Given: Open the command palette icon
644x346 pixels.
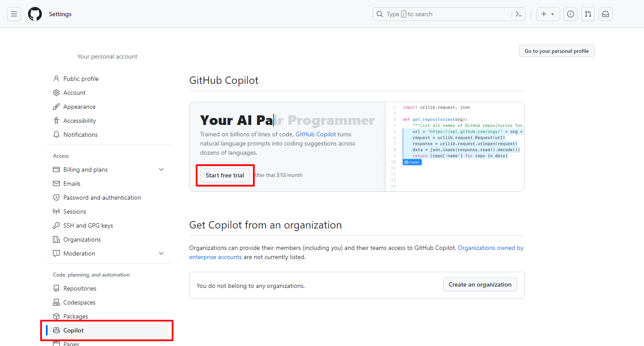Looking at the screenshot, I should pyautogui.click(x=519, y=14).
